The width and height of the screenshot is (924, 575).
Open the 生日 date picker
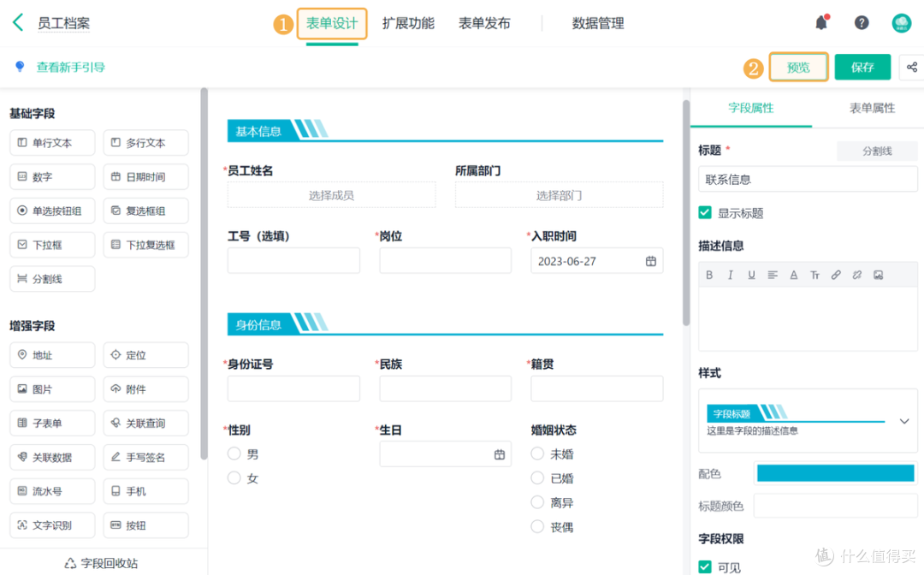click(x=499, y=454)
